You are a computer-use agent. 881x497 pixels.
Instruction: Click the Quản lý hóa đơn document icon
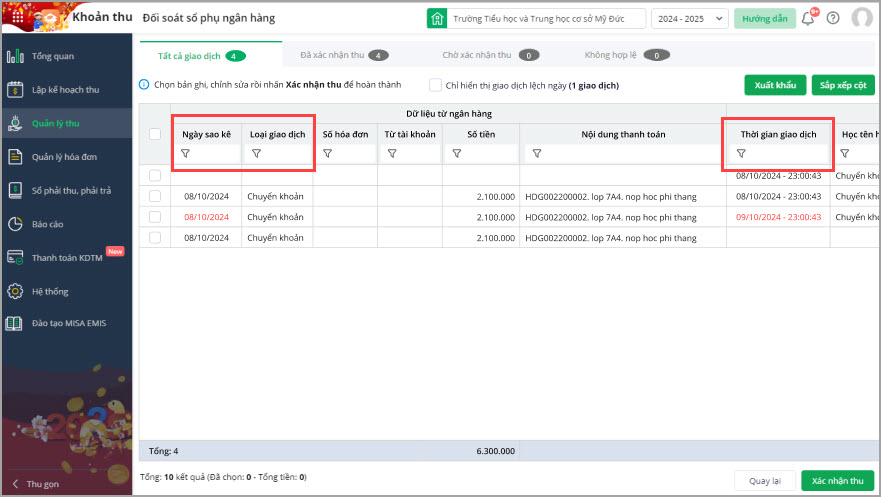pos(15,157)
